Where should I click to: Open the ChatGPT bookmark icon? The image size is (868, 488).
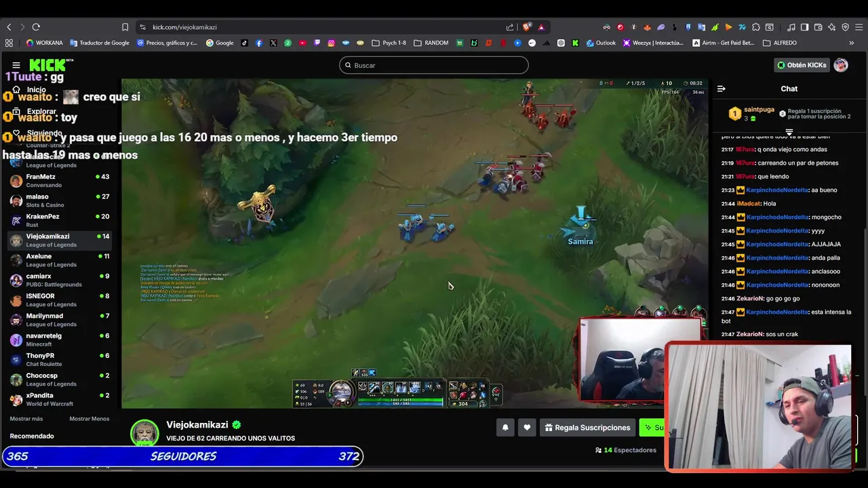pyautogui.click(x=561, y=43)
